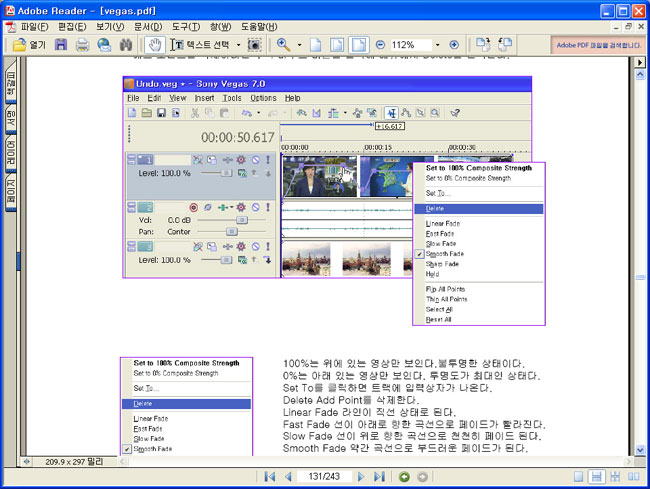Open the zoom percentage dropdown
Image resolution: width=650 pixels, height=489 pixels.
click(438, 44)
